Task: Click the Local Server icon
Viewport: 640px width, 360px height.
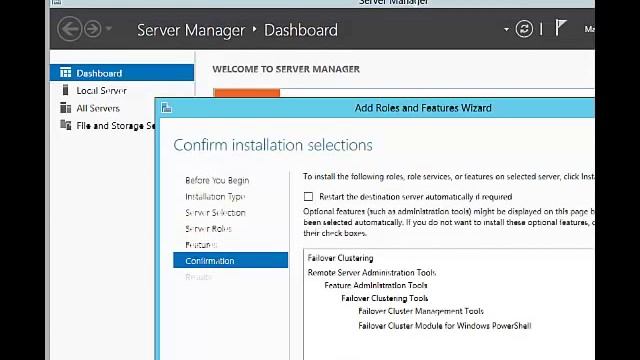Action: [65, 90]
